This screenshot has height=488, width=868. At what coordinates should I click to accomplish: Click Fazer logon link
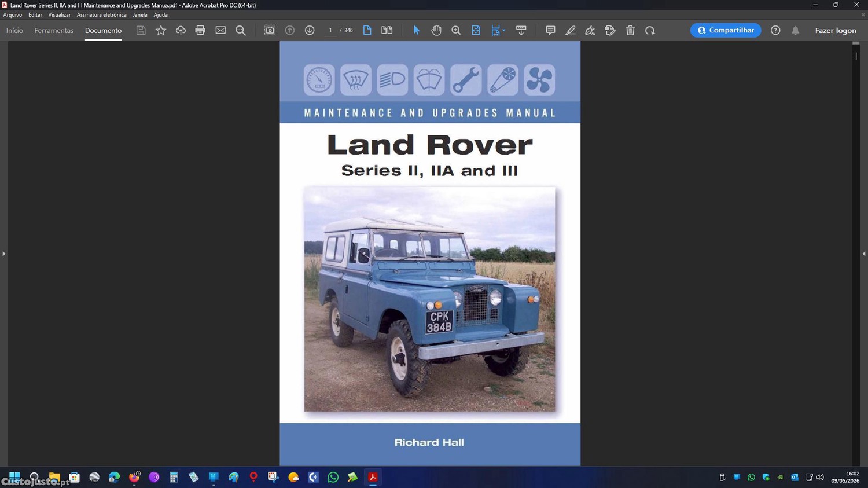pos(836,30)
